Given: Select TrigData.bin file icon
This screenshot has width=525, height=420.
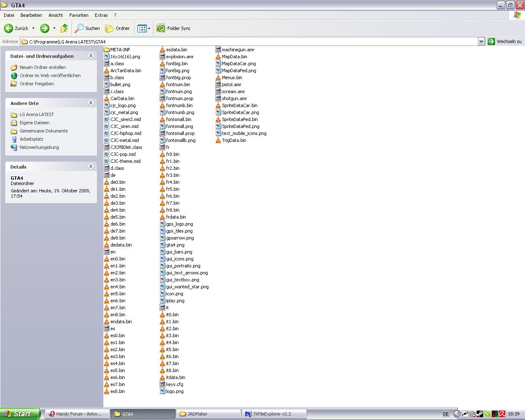Looking at the screenshot, I should [x=218, y=140].
